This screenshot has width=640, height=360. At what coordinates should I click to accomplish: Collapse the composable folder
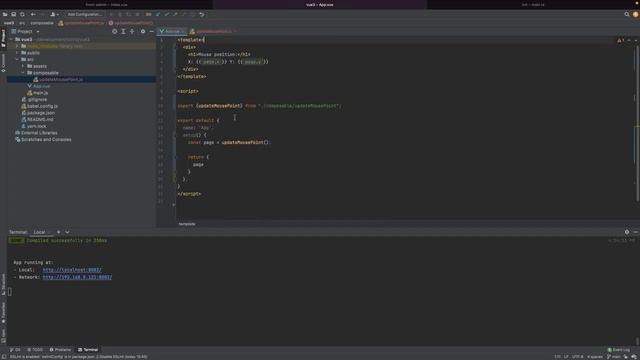point(23,73)
